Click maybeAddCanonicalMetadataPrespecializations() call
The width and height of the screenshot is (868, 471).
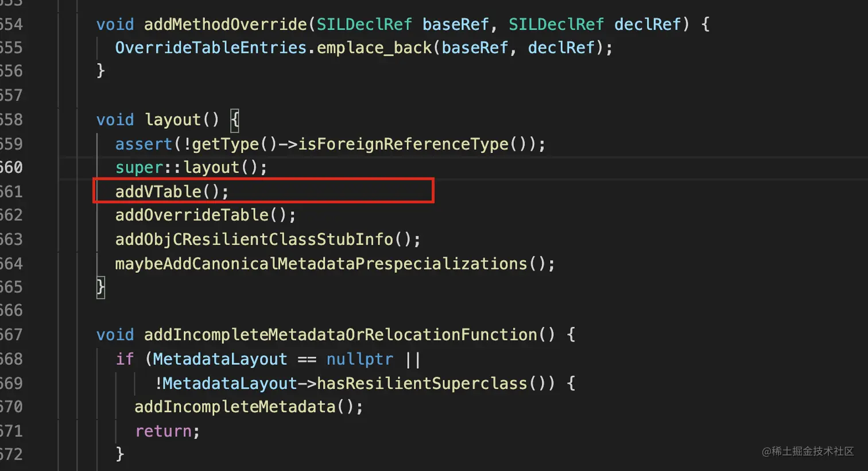point(335,264)
